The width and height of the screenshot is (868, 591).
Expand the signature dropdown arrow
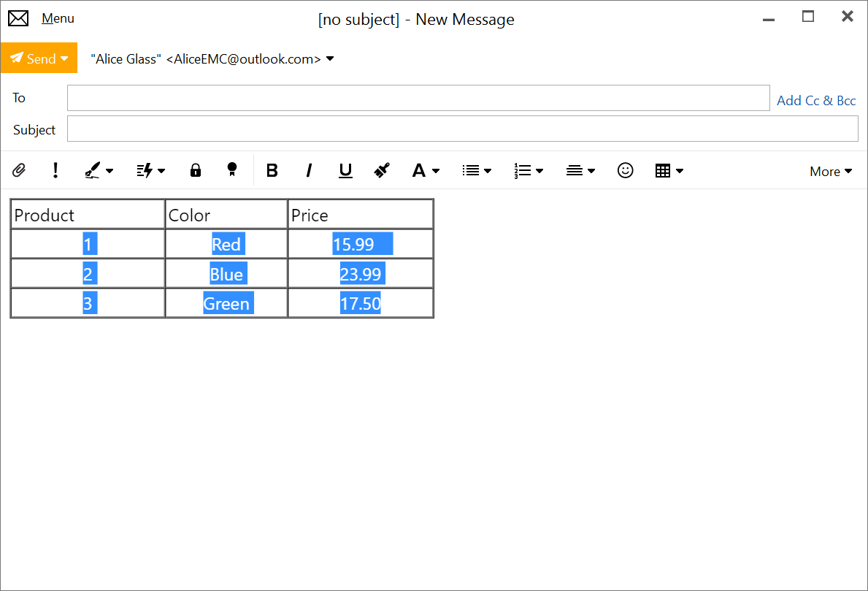click(x=110, y=171)
